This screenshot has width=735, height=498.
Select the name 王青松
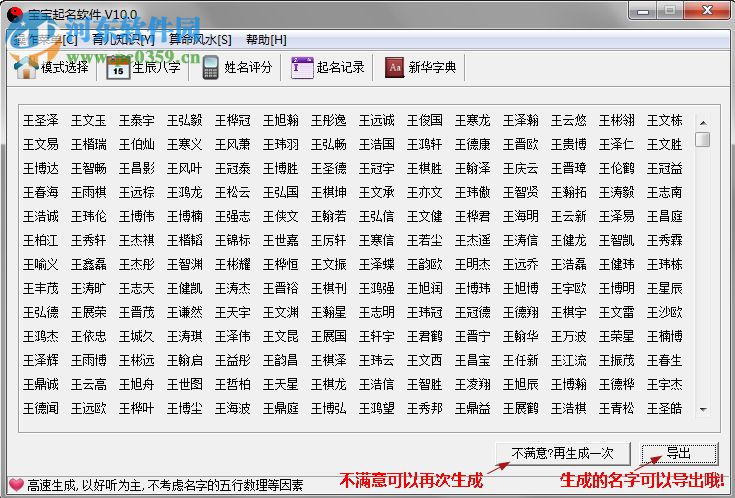616,408
